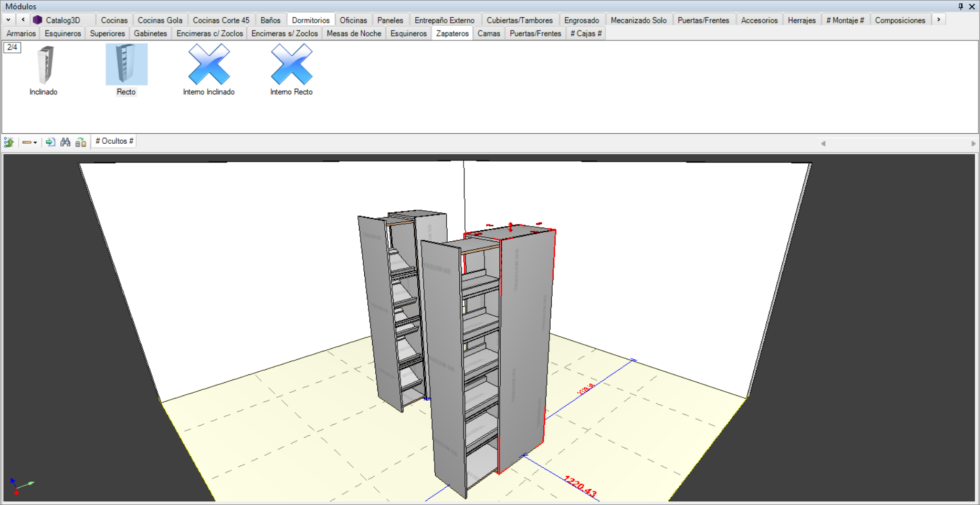Open the Armarios subcategory tab
This screenshot has width=980, height=505.
[21, 33]
